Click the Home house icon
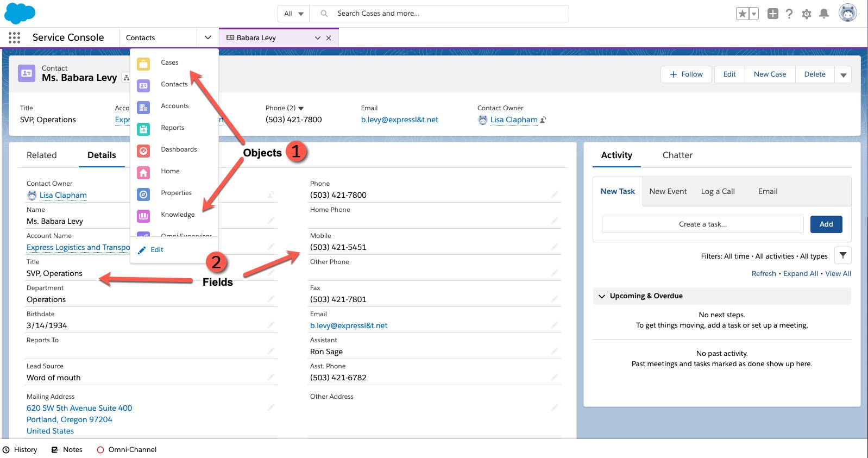868x458 pixels. pyautogui.click(x=143, y=172)
